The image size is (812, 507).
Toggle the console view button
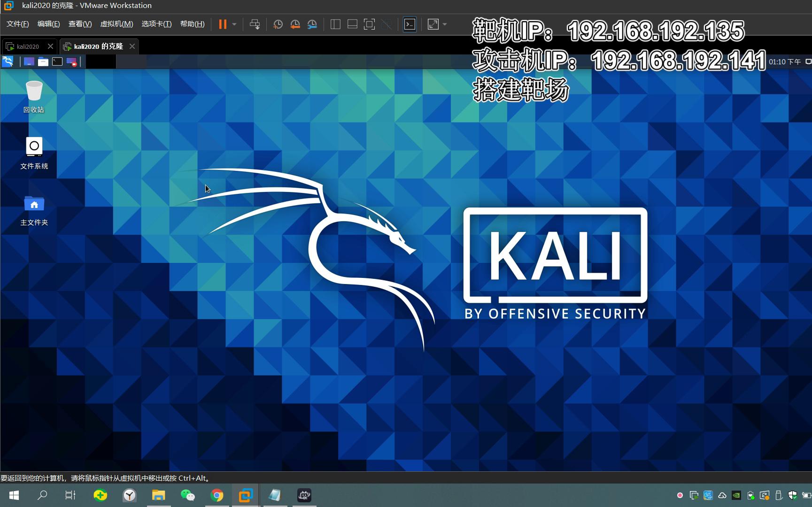[410, 24]
